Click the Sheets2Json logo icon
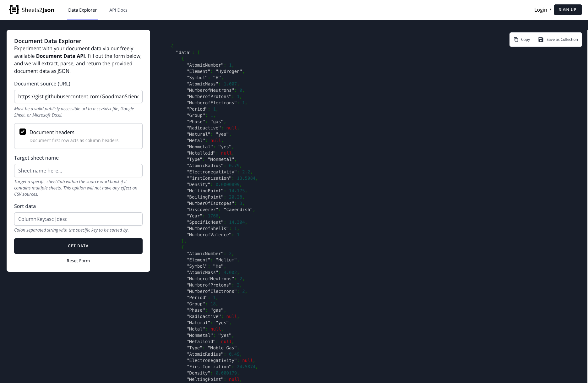This screenshot has width=588, height=383. 14,9
